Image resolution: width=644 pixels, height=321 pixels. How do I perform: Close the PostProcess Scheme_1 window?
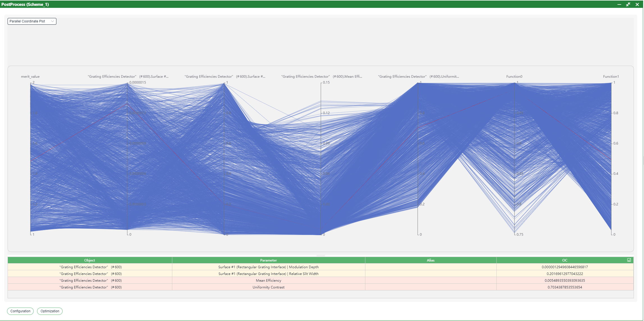[x=637, y=4]
